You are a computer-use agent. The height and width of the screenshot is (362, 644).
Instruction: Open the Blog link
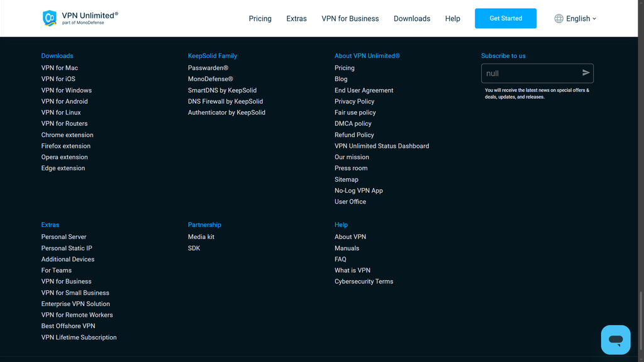point(341,79)
